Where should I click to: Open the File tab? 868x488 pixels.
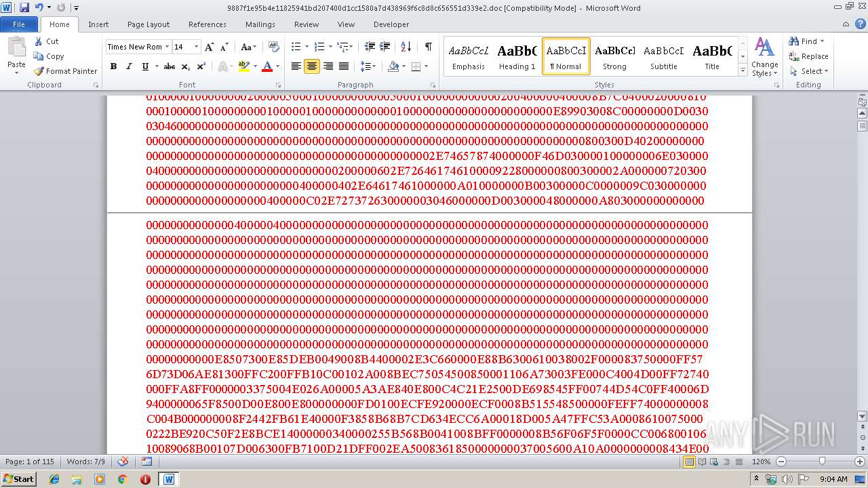[x=19, y=24]
